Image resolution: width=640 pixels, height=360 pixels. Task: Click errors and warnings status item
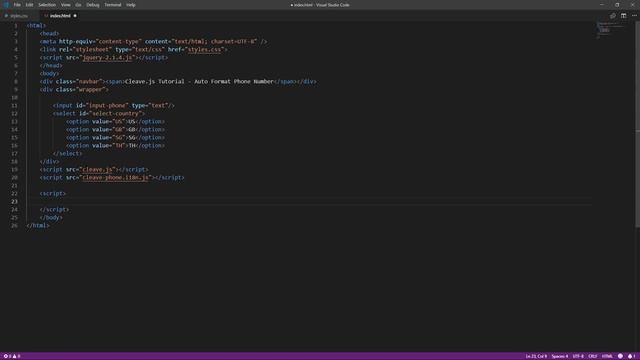[12, 356]
